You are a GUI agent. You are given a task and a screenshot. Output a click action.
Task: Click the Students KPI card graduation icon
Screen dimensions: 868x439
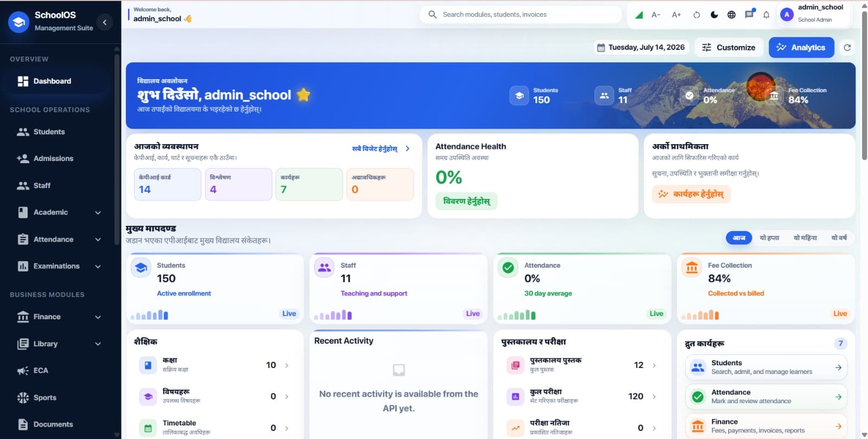(141, 268)
